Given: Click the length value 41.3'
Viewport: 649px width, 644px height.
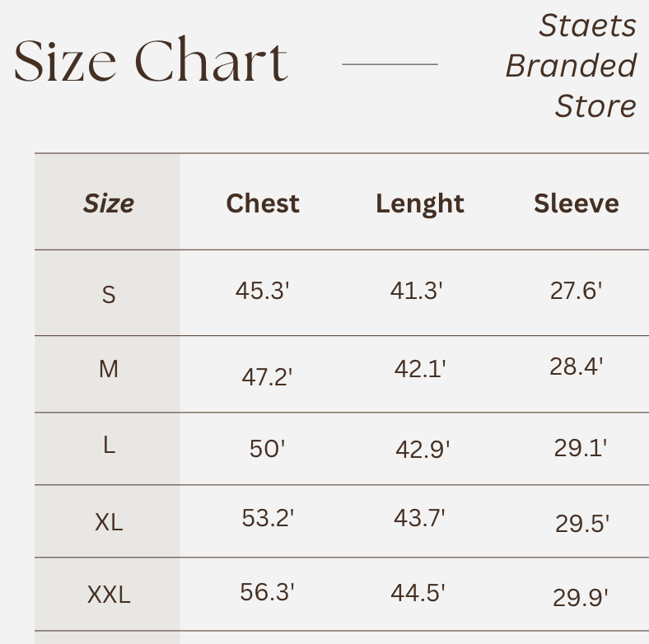Looking at the screenshot, I should (x=417, y=291).
